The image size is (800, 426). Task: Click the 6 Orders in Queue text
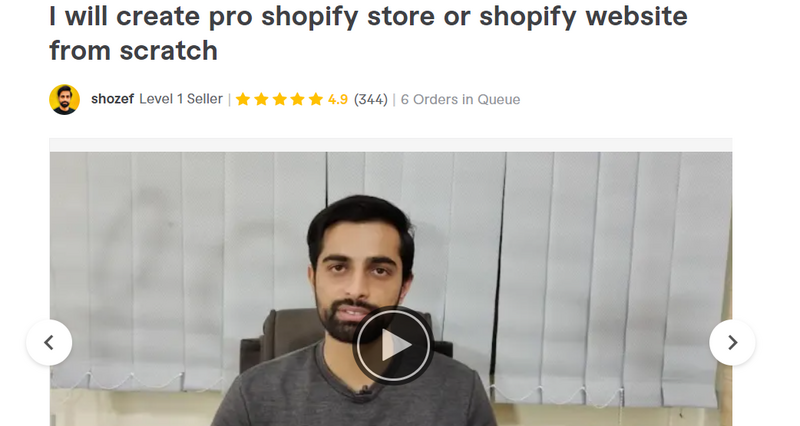coord(460,99)
